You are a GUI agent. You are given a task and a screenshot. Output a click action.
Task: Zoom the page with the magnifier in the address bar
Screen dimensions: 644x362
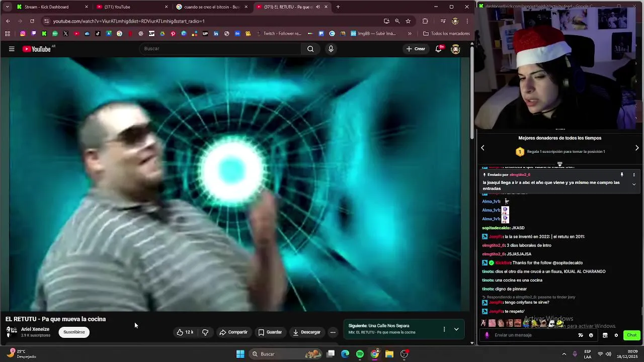pyautogui.click(x=397, y=21)
